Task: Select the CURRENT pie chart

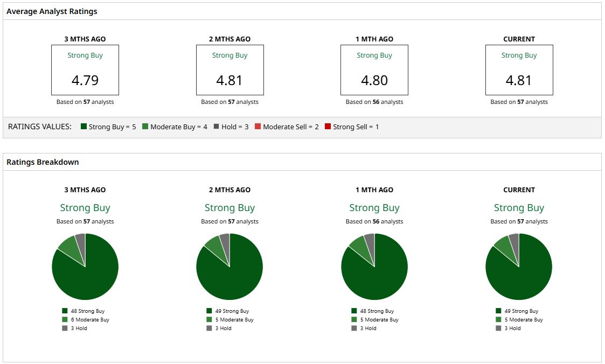Action: [519, 267]
